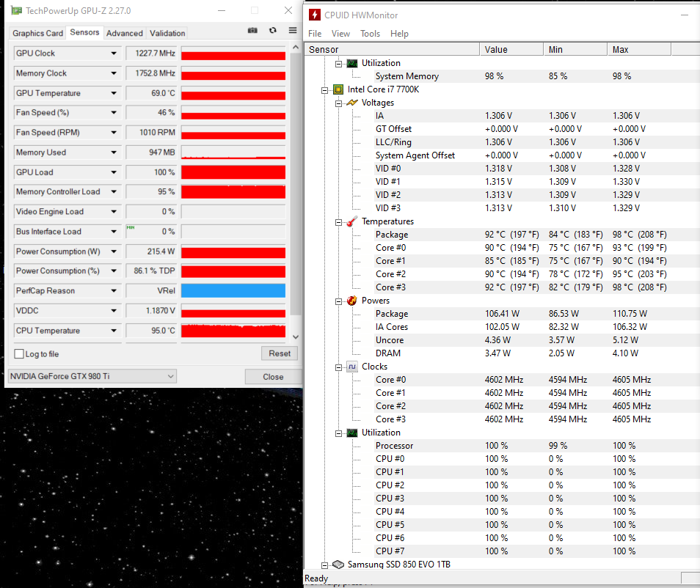
Task: Open the NVIDIA GeForce GTX 980 Ti selector
Action: (92, 377)
